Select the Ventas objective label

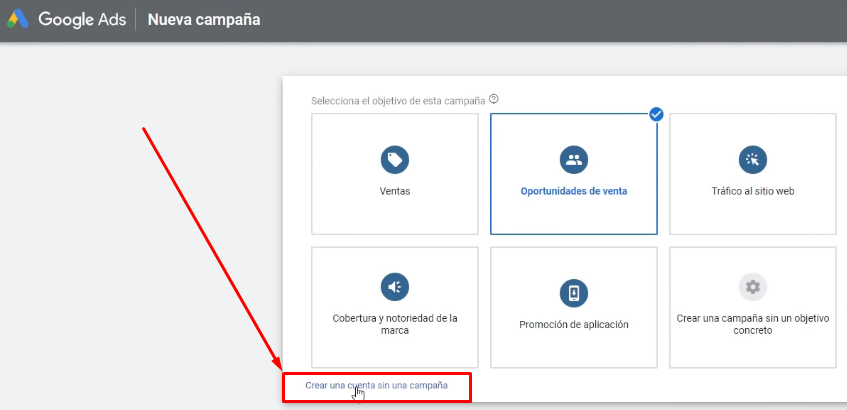[395, 191]
